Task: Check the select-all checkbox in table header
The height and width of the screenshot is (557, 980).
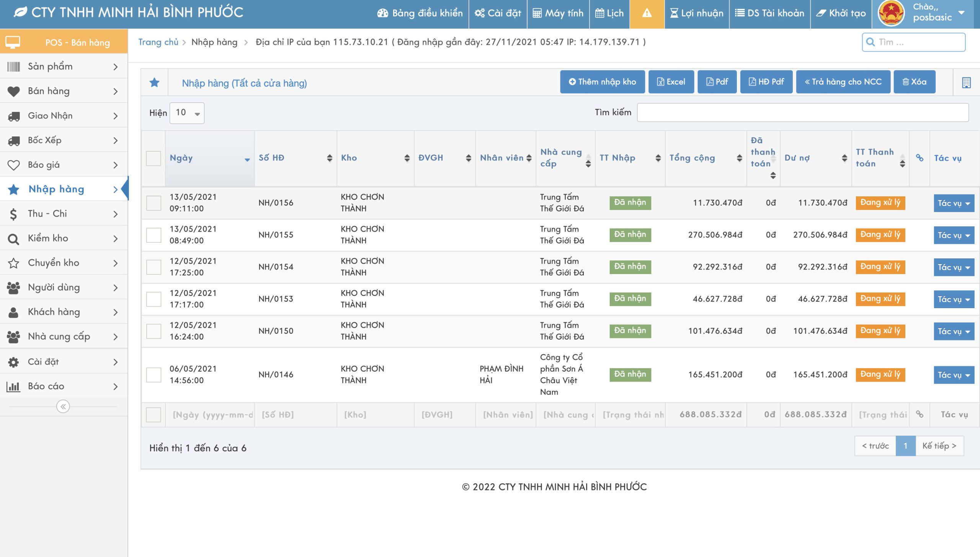Action: [x=154, y=158]
